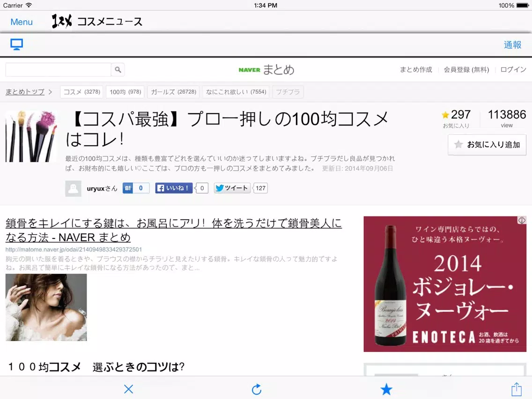The image size is (532, 399).
Task: Open the share sheet icon
Action: point(517,389)
